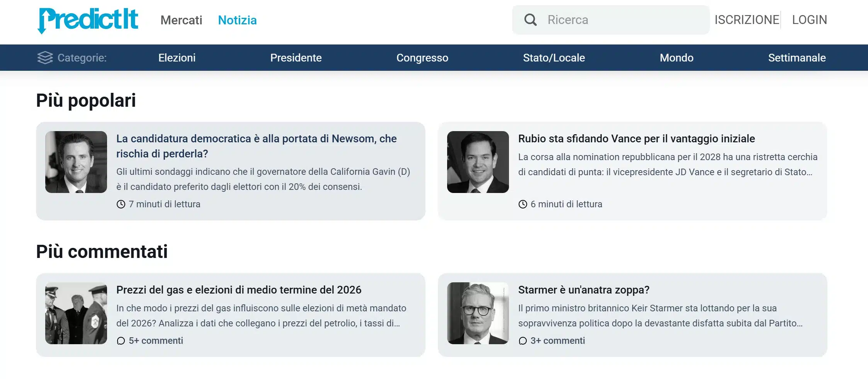Image resolution: width=868 pixels, height=379 pixels.
Task: Open the Mercati section
Action: click(181, 20)
